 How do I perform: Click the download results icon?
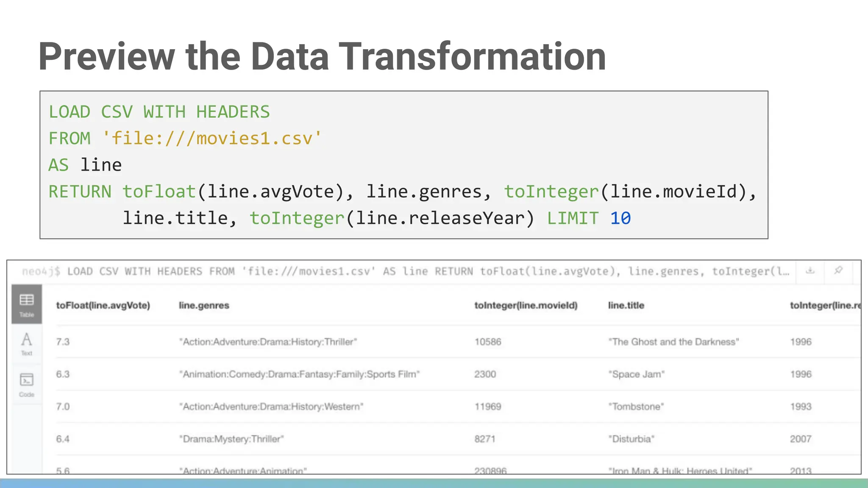coord(810,271)
